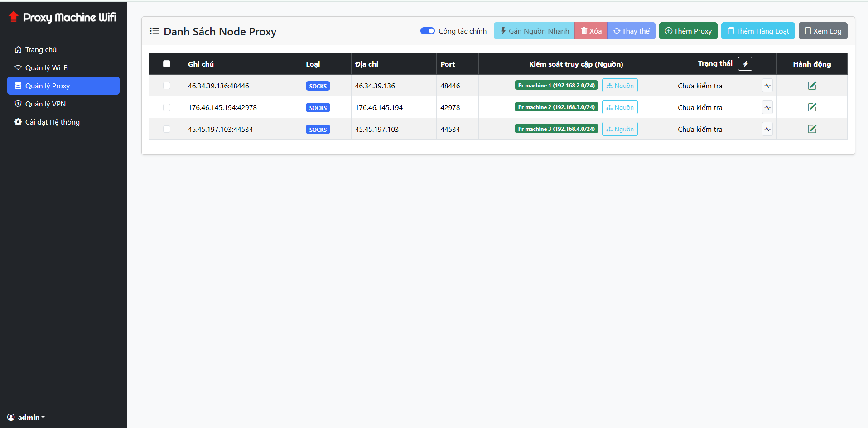Click Pr machine 3 (192.168.4.0/24) badge
Screen dimensions: 868x428
(x=556, y=129)
